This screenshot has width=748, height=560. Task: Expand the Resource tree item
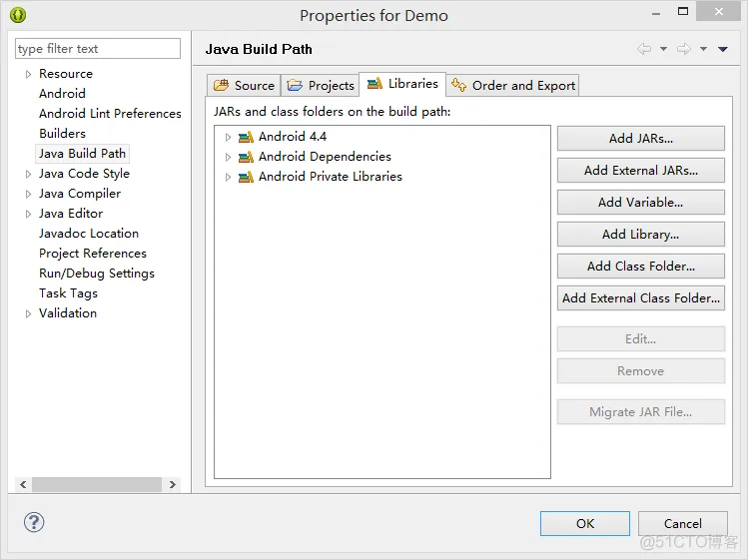[28, 75]
